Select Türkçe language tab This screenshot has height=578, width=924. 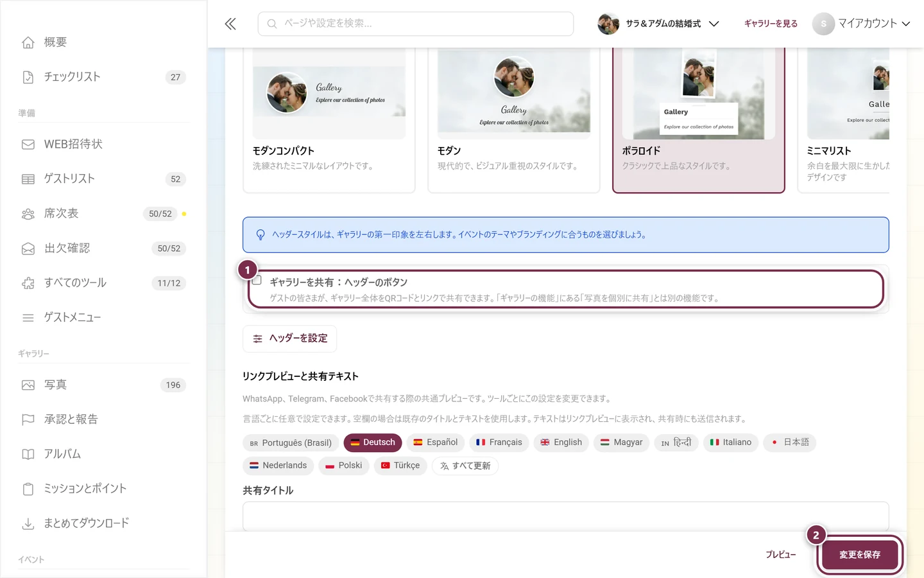(x=400, y=466)
